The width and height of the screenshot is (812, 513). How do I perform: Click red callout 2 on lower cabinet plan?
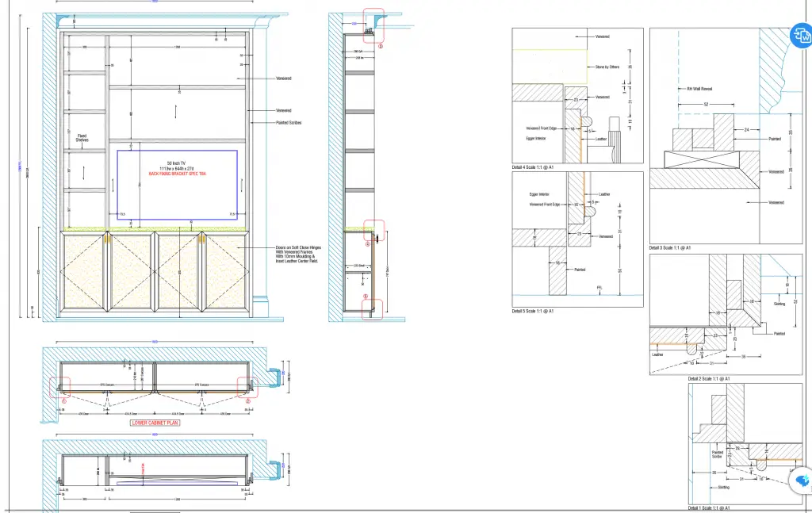[x=248, y=401]
